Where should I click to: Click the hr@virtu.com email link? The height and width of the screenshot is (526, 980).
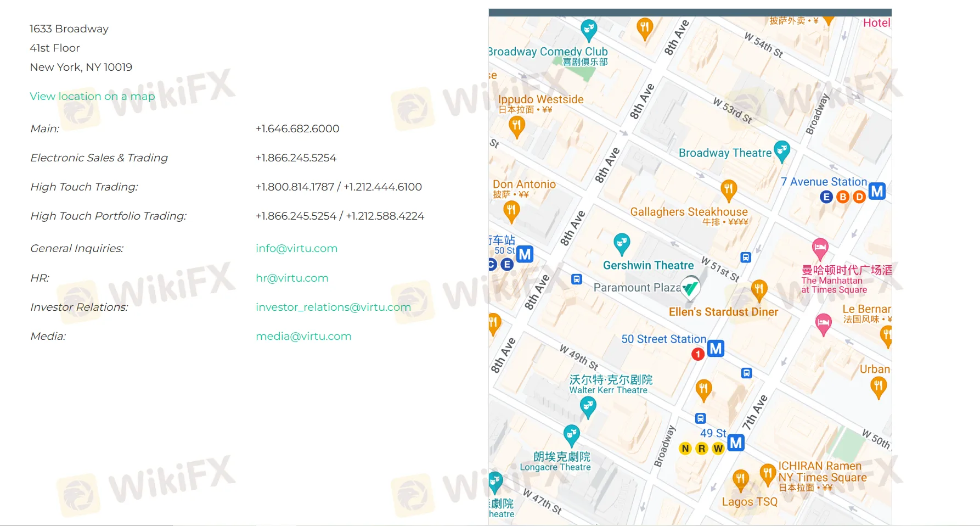click(x=292, y=278)
